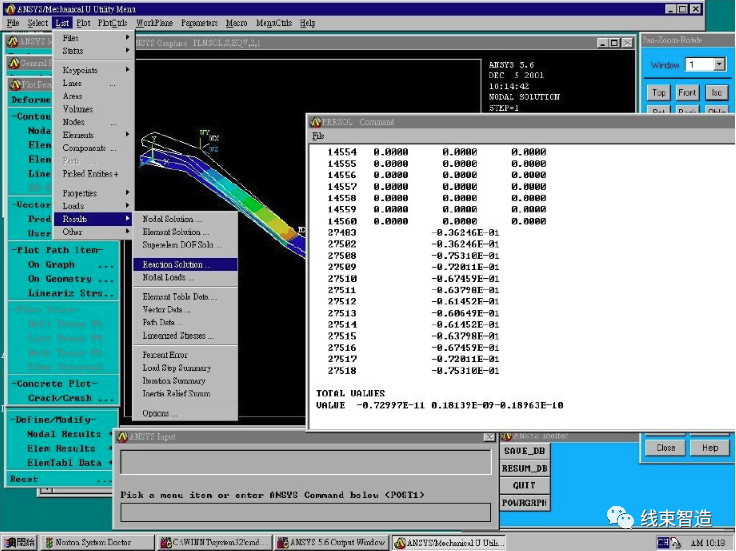The width and height of the screenshot is (736, 551).
Task: Expand the Files submenu in List menu
Action: click(x=94, y=38)
